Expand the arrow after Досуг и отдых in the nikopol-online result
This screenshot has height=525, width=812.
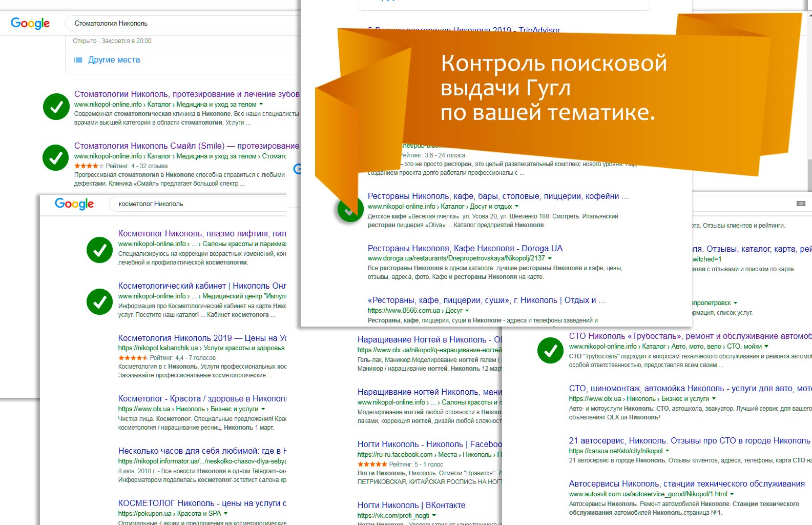click(516, 206)
